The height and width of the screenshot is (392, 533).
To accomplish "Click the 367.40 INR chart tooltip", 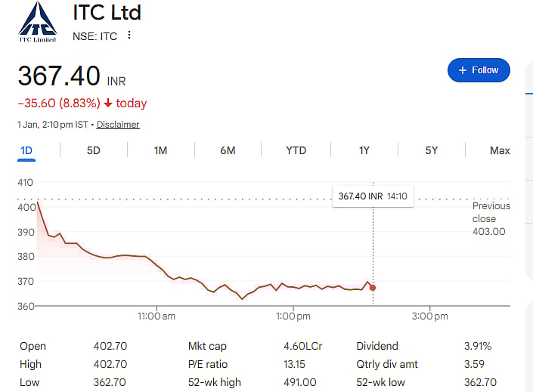I will [373, 196].
